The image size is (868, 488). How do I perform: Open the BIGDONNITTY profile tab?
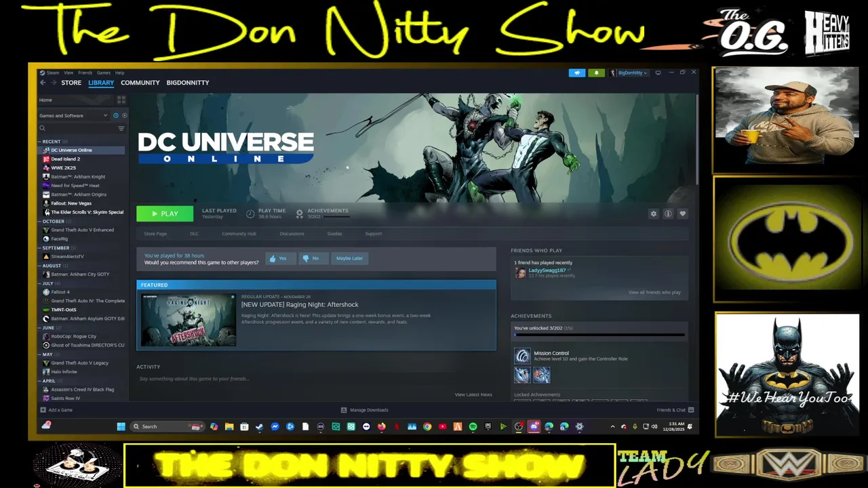click(188, 83)
